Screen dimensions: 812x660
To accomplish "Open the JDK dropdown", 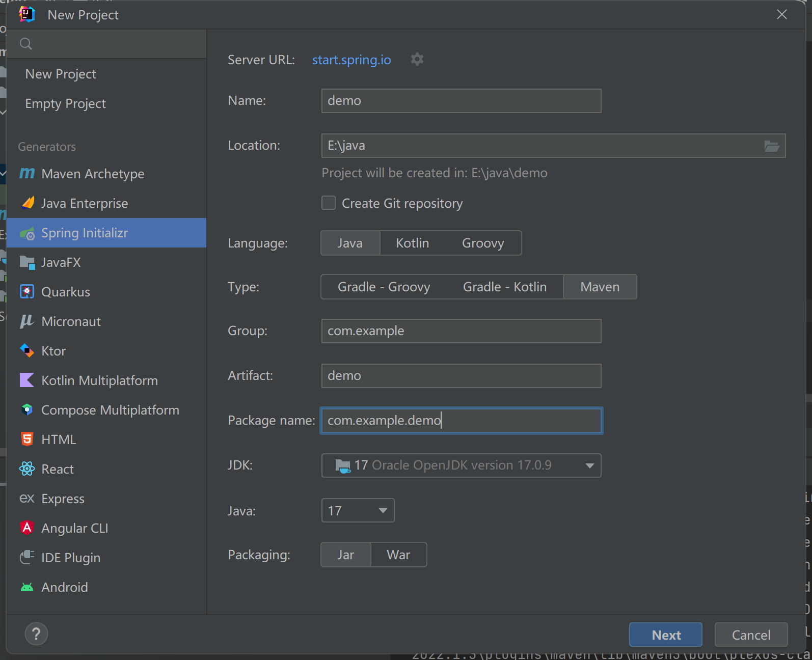I will click(462, 465).
